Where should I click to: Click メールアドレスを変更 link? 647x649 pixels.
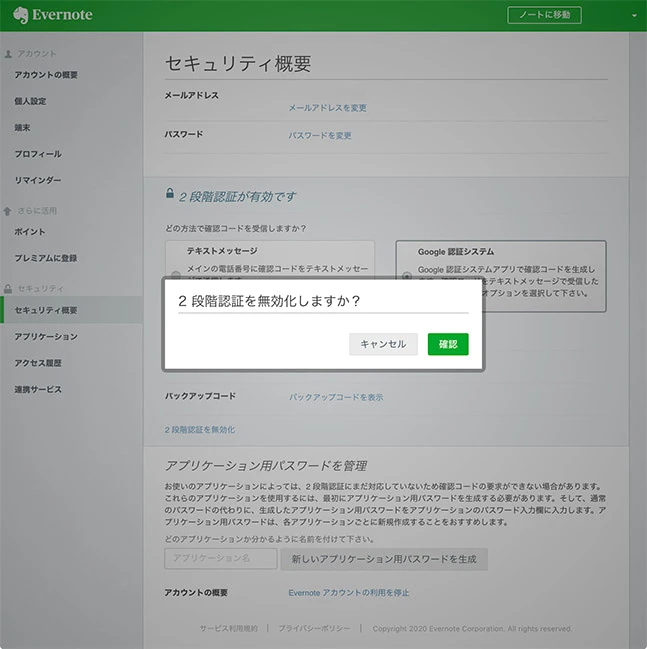(328, 108)
